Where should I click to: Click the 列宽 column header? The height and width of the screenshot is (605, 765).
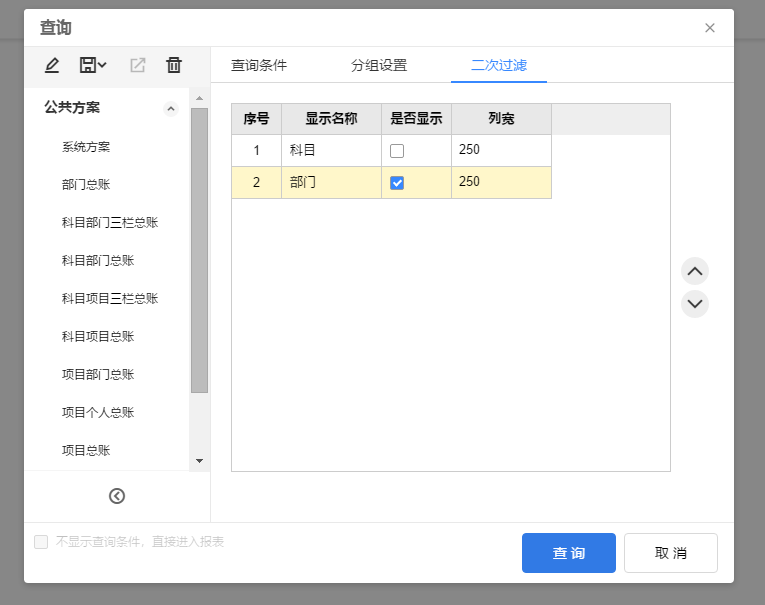tap(502, 119)
